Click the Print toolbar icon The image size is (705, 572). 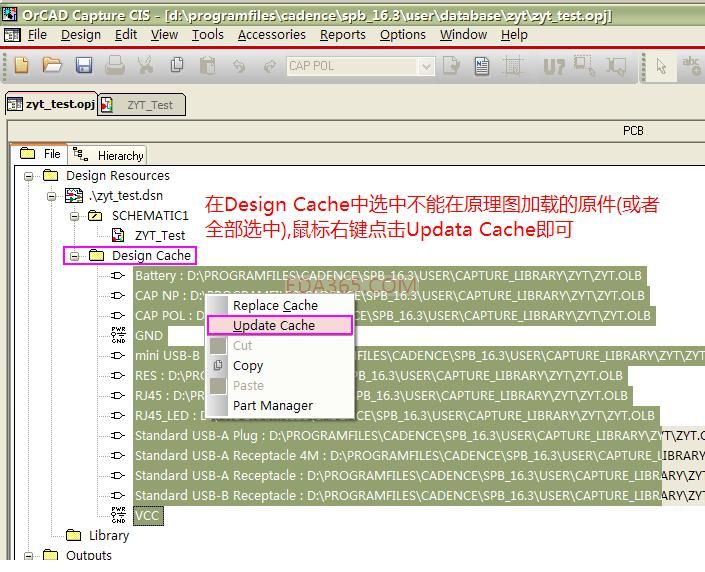[115, 66]
